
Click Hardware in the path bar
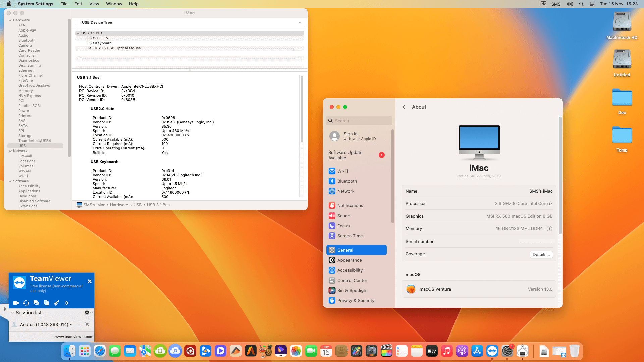click(119, 205)
